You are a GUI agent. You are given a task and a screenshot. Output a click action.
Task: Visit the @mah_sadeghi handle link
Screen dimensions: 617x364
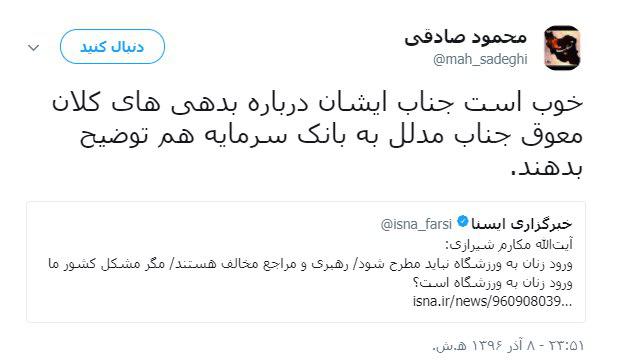click(480, 59)
